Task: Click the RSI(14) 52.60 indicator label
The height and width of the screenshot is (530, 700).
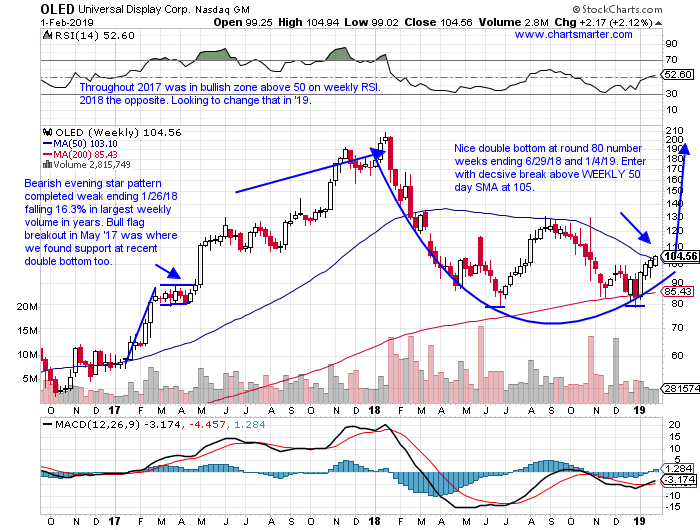Action: point(95,36)
